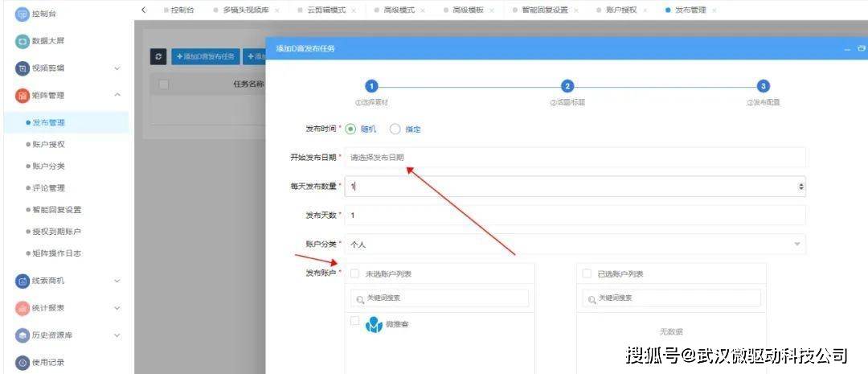Click the 统计报表 sidebar icon
This screenshot has width=868, height=374.
[x=22, y=308]
